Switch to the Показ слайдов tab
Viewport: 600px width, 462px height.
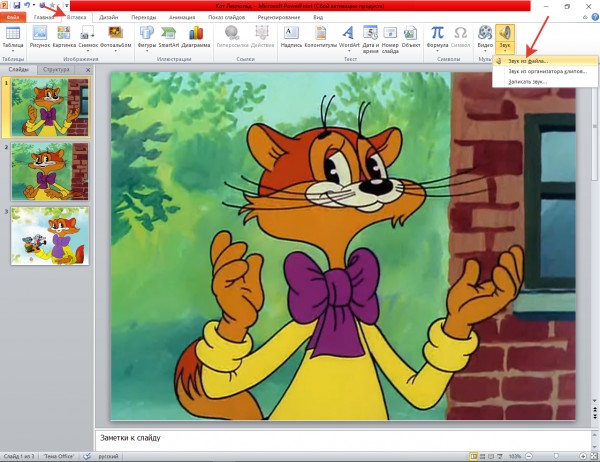coord(227,17)
